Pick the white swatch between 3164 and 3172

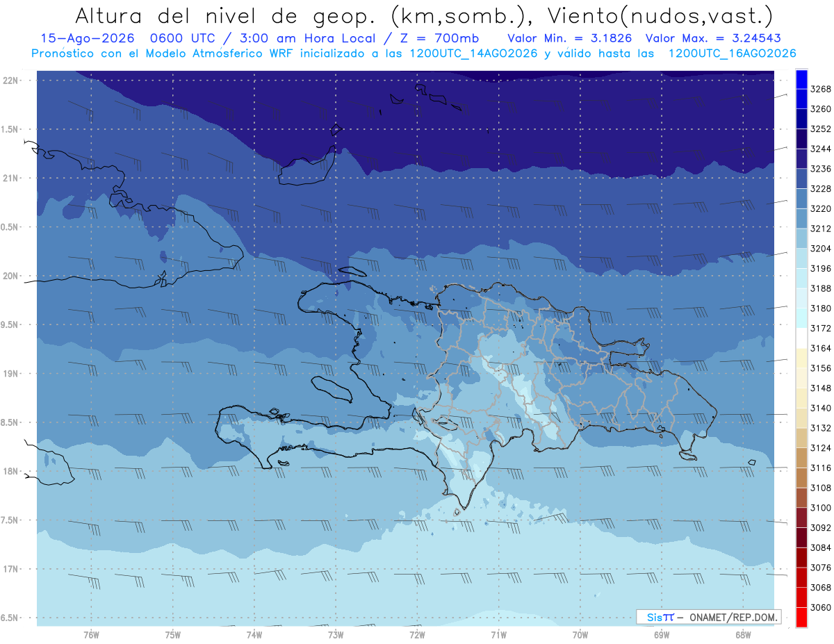(x=801, y=338)
